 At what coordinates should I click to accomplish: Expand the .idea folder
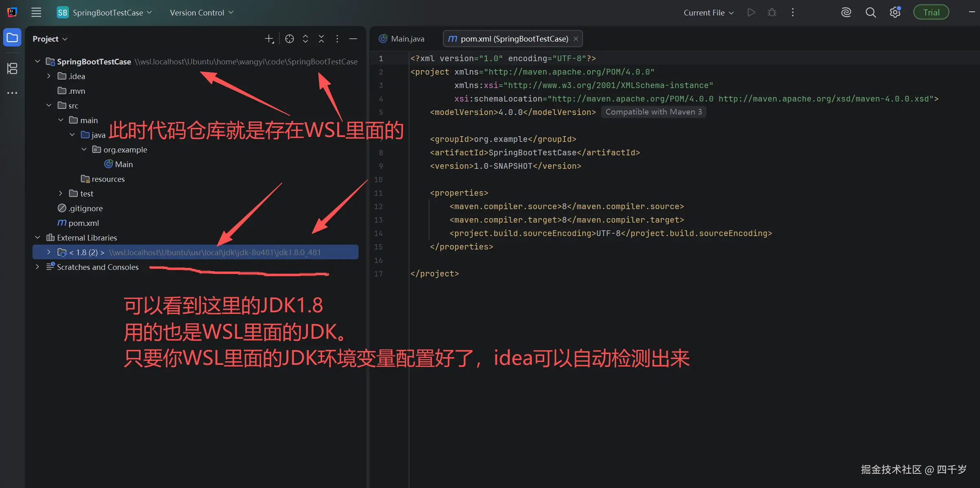tap(49, 76)
